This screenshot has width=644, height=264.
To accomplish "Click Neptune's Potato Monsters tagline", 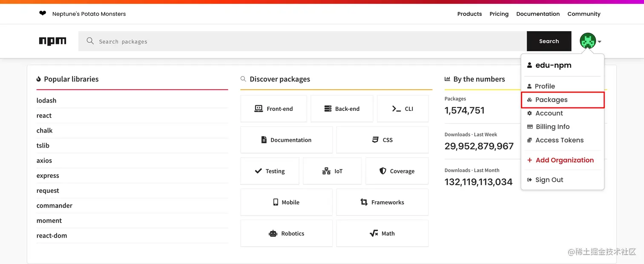I will point(89,14).
